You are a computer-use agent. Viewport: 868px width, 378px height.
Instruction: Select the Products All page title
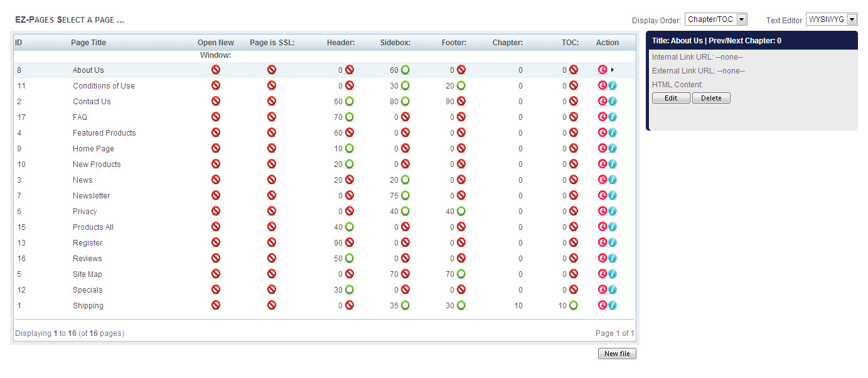pyautogui.click(x=93, y=227)
